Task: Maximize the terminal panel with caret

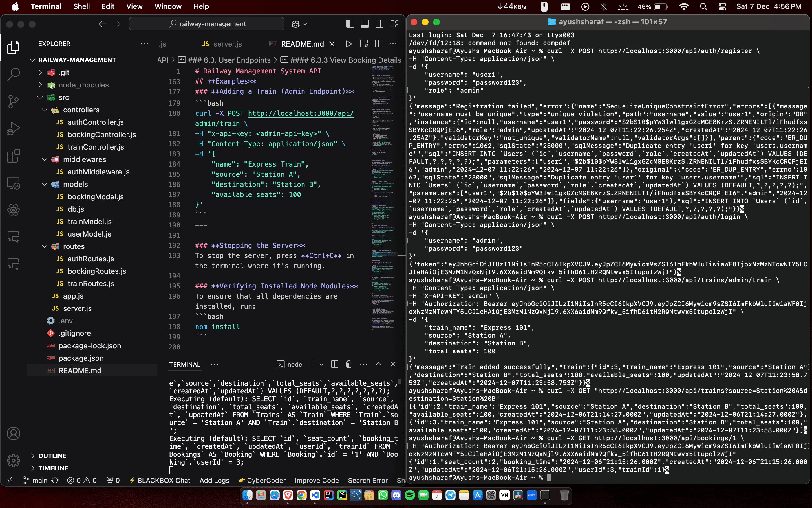Action: [x=378, y=364]
